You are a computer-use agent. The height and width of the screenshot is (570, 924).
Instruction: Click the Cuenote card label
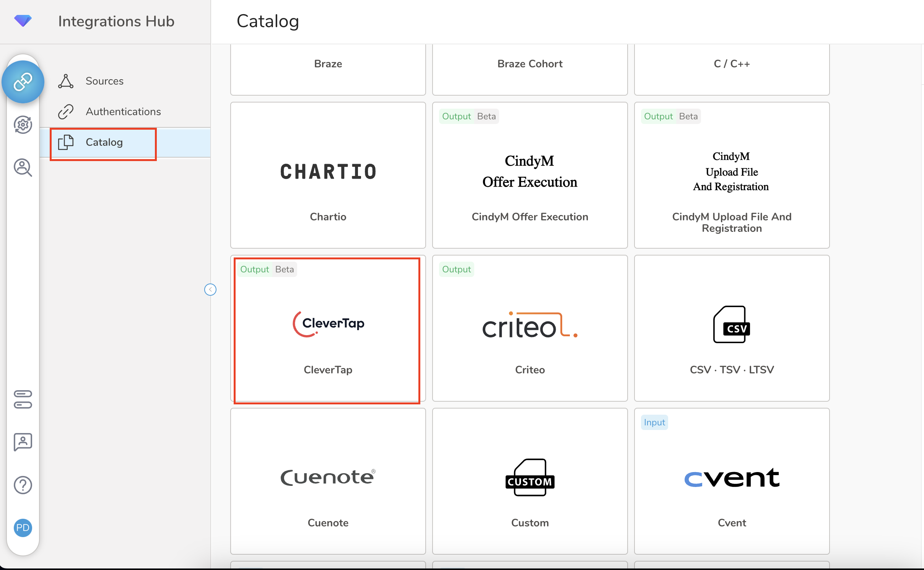328,523
